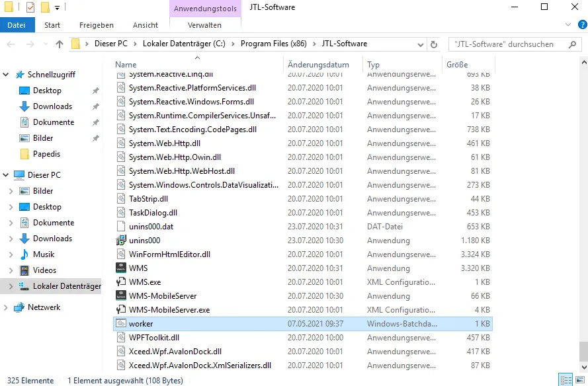Refresh the current folder view
Screen dimensions: 588x386
tap(434, 44)
